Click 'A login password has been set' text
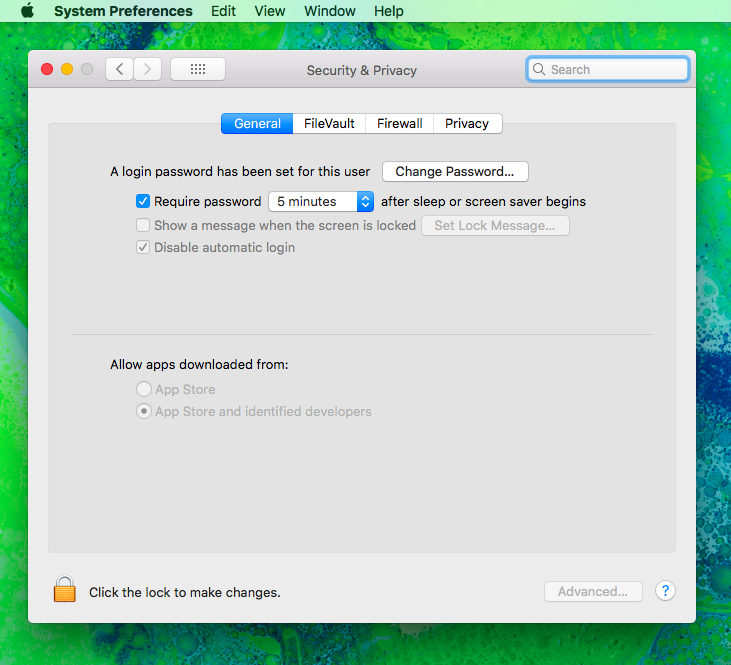This screenshot has height=665, width=731. tap(240, 172)
